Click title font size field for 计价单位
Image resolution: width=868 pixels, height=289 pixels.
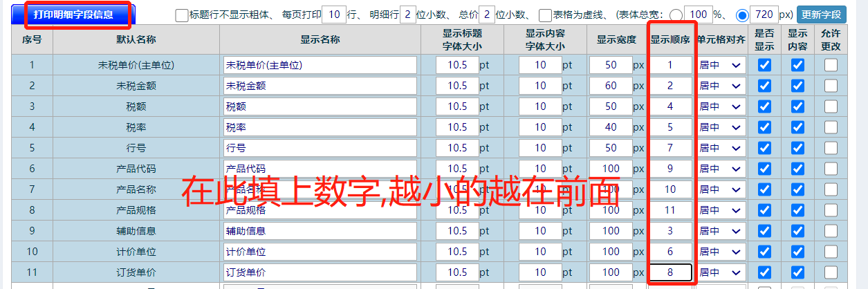[x=457, y=252]
